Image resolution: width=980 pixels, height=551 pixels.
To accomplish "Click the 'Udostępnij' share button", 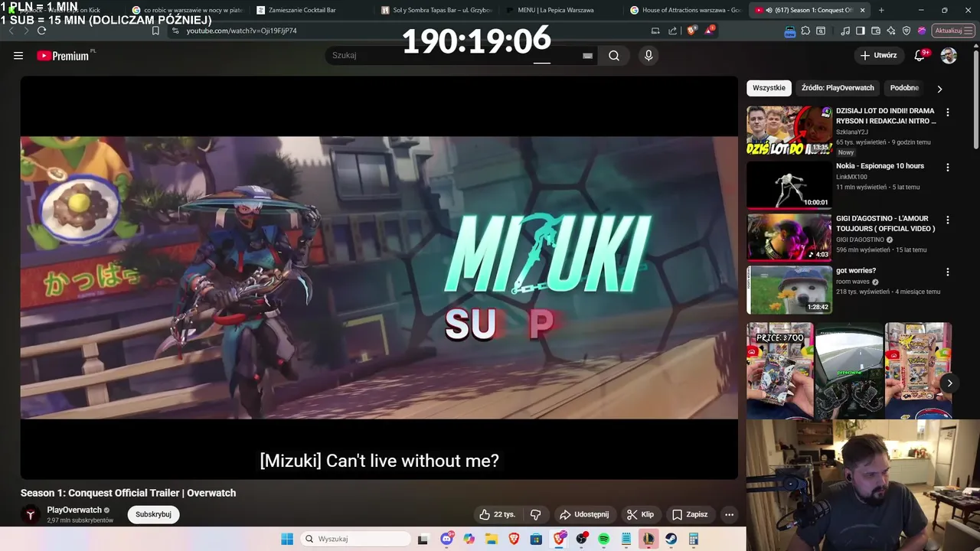I will pyautogui.click(x=584, y=514).
